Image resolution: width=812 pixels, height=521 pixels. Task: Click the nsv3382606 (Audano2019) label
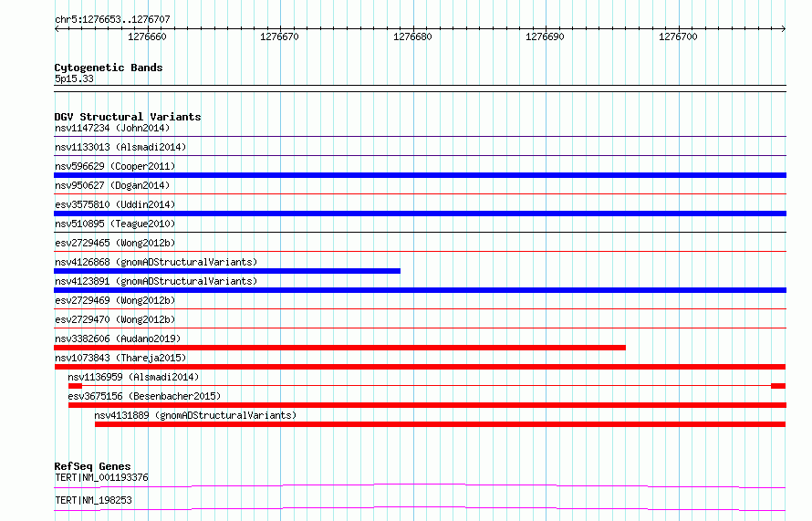pos(118,339)
